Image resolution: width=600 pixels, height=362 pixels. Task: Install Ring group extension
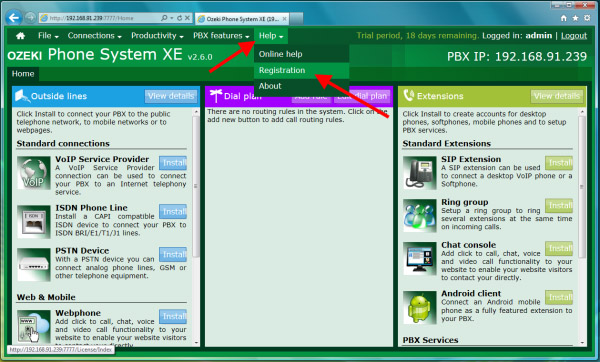pyautogui.click(x=559, y=205)
